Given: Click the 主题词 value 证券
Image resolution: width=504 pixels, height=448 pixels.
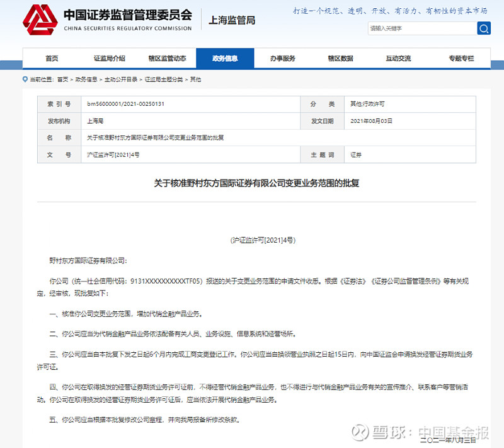Looking at the screenshot, I should (356, 155).
